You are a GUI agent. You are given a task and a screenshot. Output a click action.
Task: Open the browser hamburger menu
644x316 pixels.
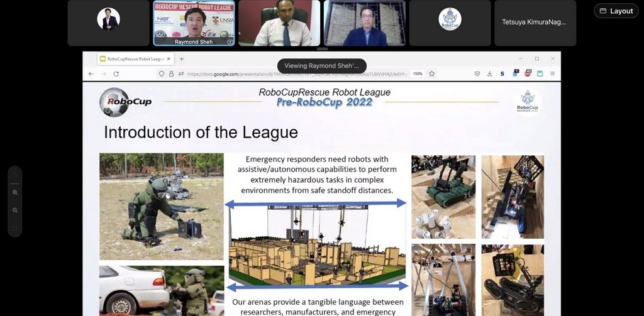(x=552, y=74)
